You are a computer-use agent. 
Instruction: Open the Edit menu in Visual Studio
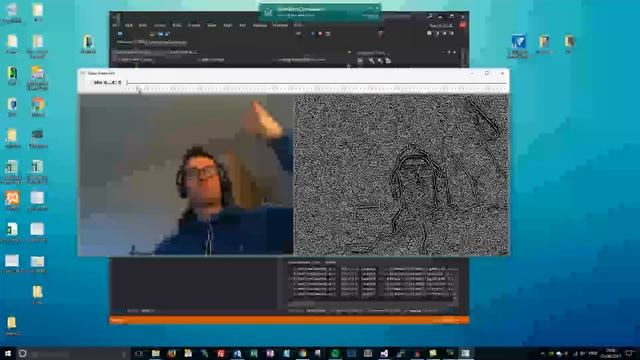(x=129, y=25)
